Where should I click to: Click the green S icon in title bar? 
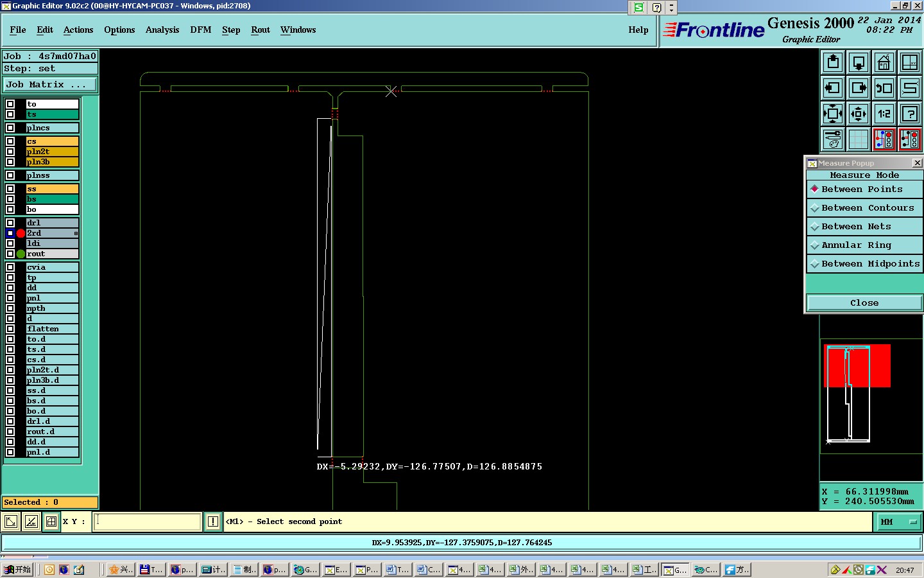(638, 8)
